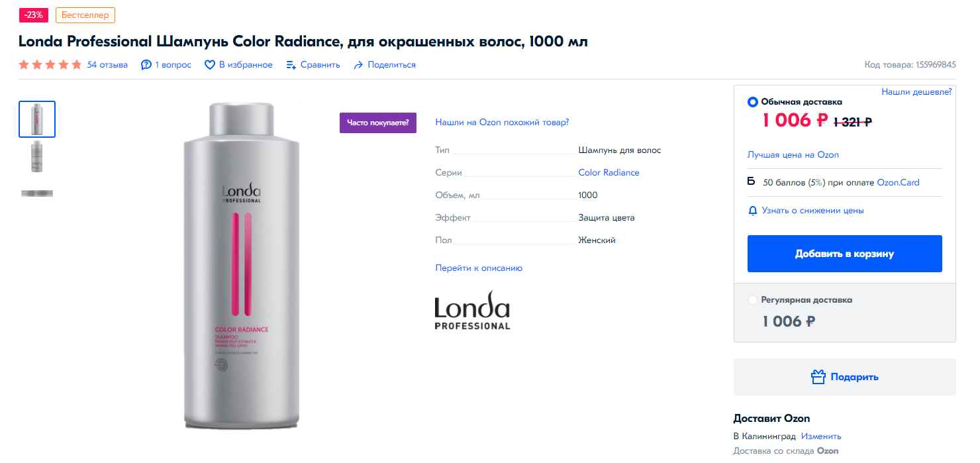
Task: Open the Нашли дешевле? link
Action: pos(916,92)
